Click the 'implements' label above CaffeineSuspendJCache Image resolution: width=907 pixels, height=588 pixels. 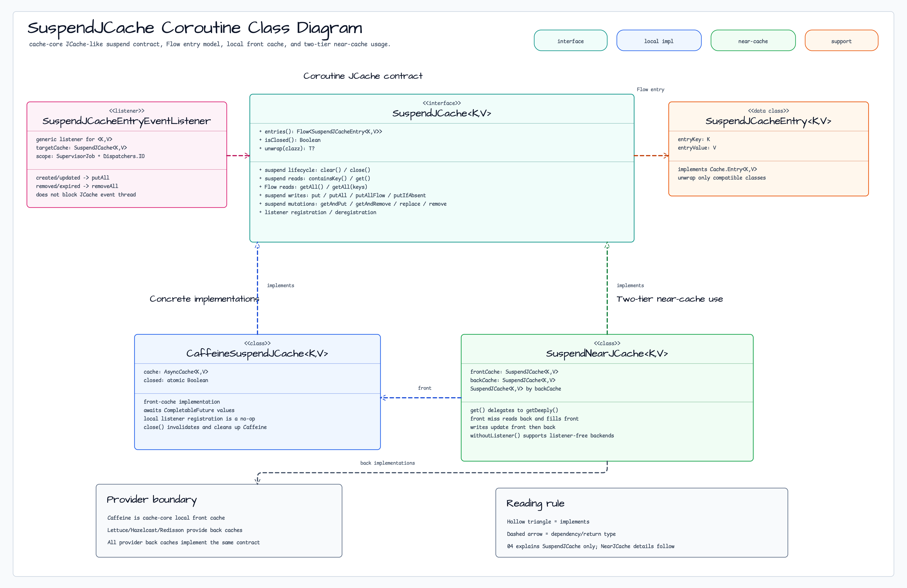tap(281, 285)
